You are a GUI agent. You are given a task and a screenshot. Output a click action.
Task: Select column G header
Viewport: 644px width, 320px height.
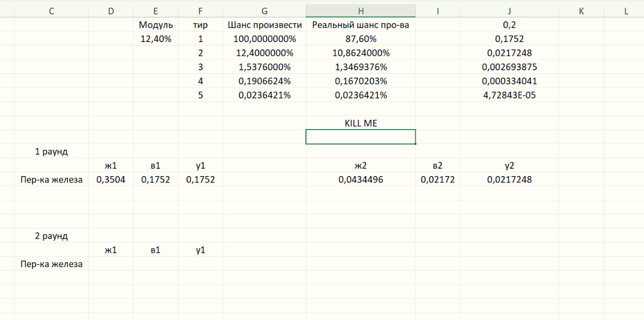264,11
